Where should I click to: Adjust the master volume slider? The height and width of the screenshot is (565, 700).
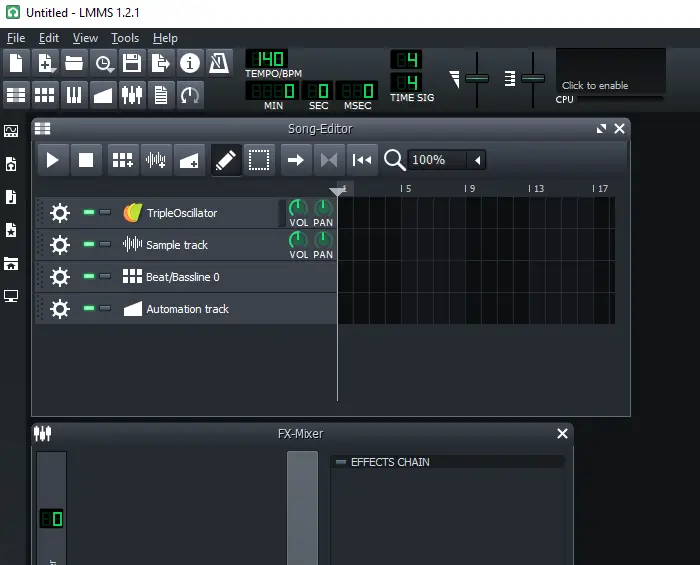pos(477,78)
